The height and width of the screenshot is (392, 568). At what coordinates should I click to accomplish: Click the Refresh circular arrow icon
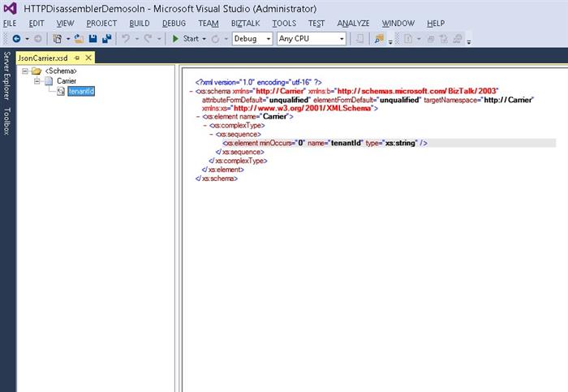215,39
